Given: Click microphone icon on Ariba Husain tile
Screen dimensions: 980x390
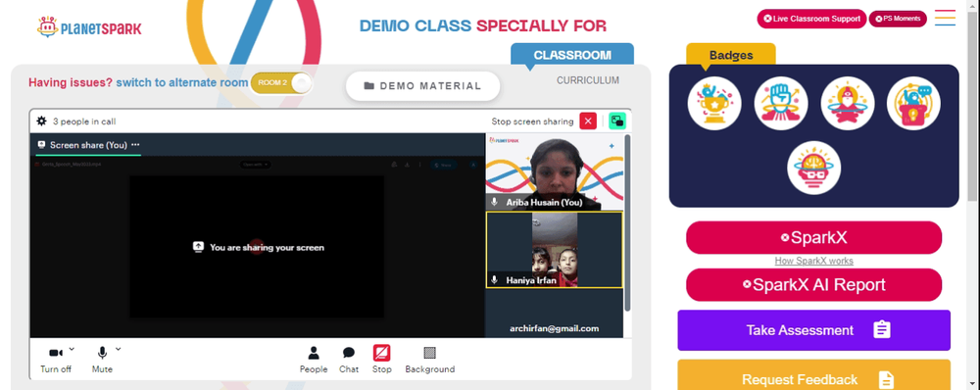Looking at the screenshot, I should coord(494,202).
